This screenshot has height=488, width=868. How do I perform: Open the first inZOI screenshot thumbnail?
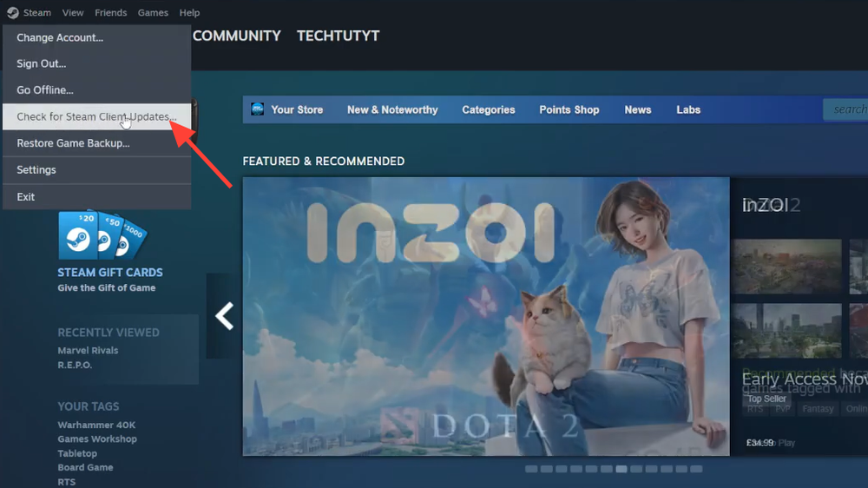tap(786, 267)
